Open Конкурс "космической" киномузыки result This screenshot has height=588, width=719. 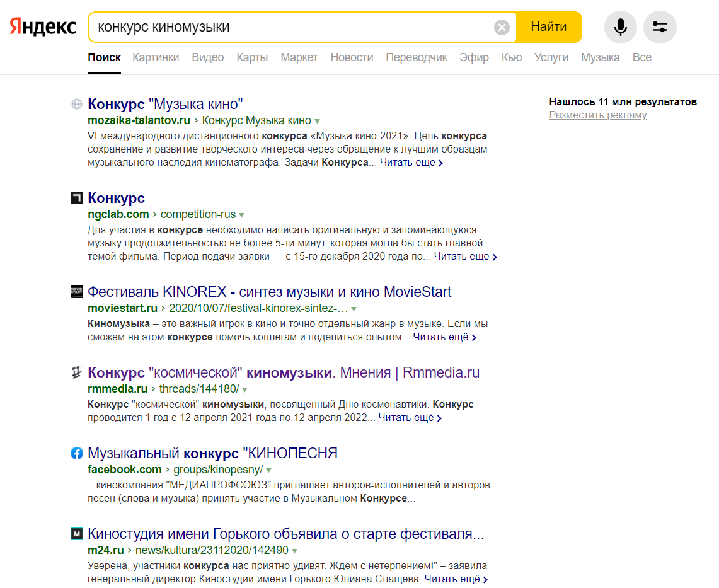click(284, 372)
